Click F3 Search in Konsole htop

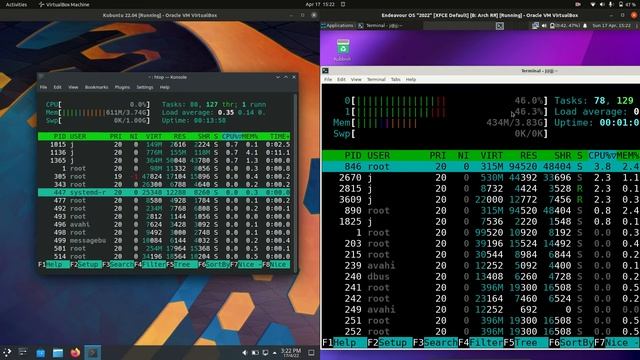tap(118, 264)
